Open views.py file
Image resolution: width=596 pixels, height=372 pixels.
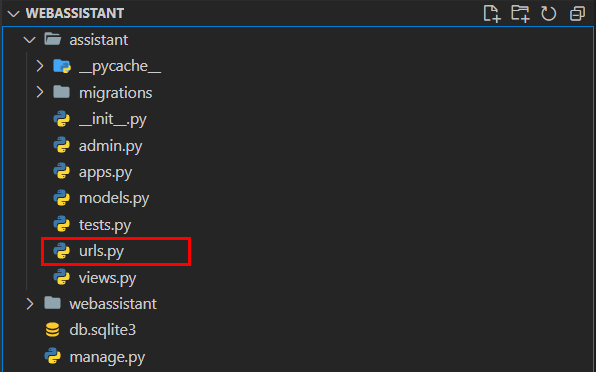(x=108, y=278)
